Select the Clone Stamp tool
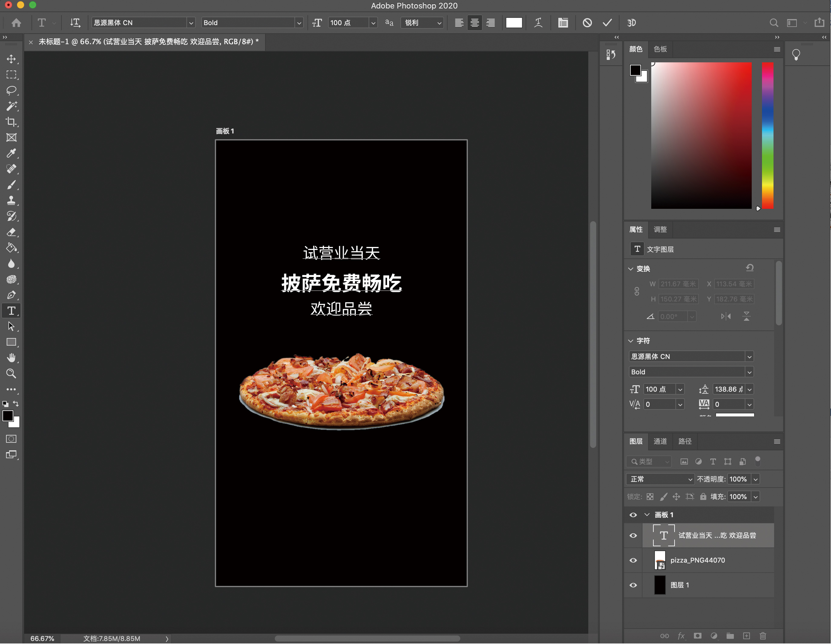 point(11,201)
